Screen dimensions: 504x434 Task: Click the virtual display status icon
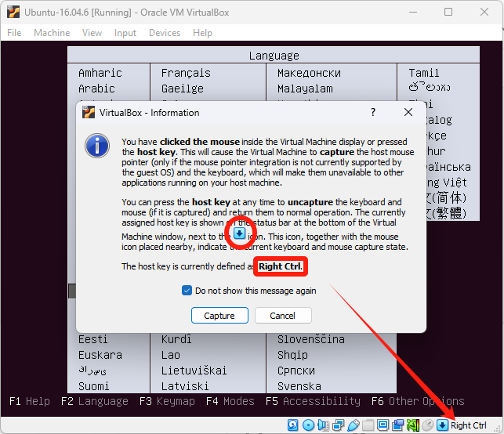(x=383, y=425)
